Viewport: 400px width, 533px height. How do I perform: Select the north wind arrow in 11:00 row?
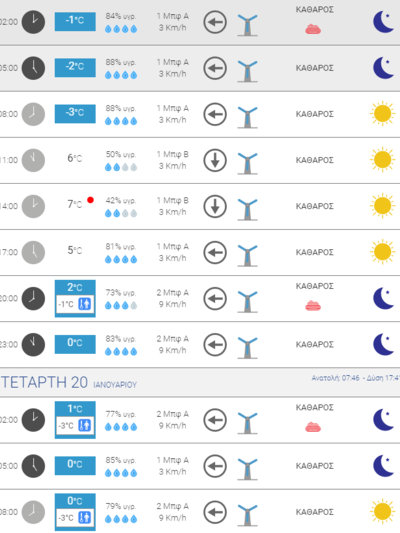(x=215, y=160)
